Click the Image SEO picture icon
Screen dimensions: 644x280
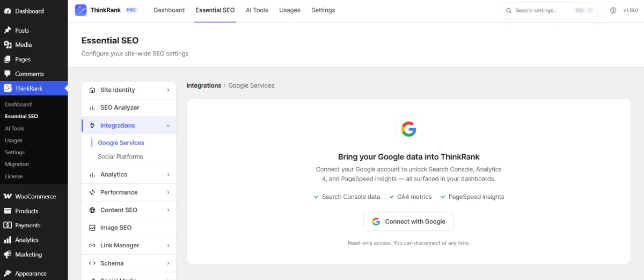click(x=92, y=227)
